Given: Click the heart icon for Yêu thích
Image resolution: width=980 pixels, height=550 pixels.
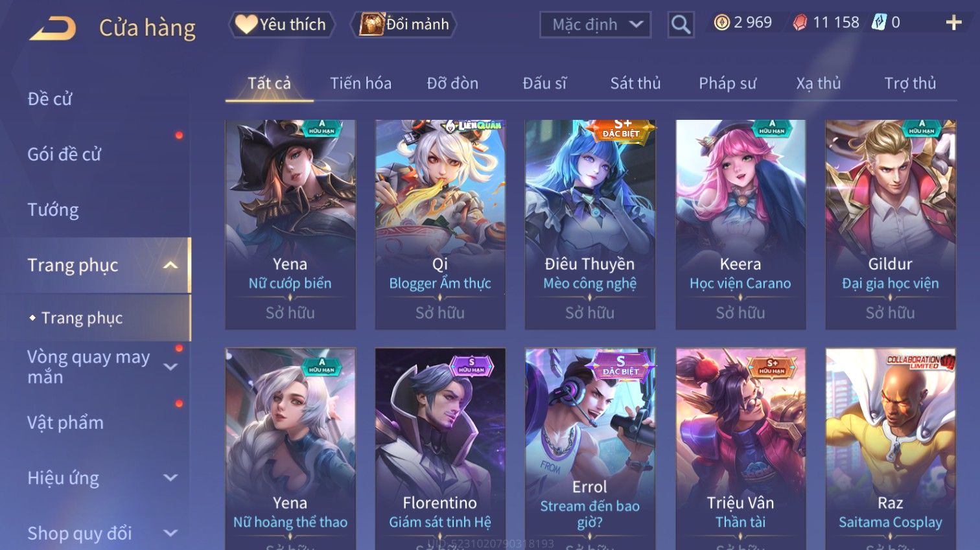Looking at the screenshot, I should [246, 24].
